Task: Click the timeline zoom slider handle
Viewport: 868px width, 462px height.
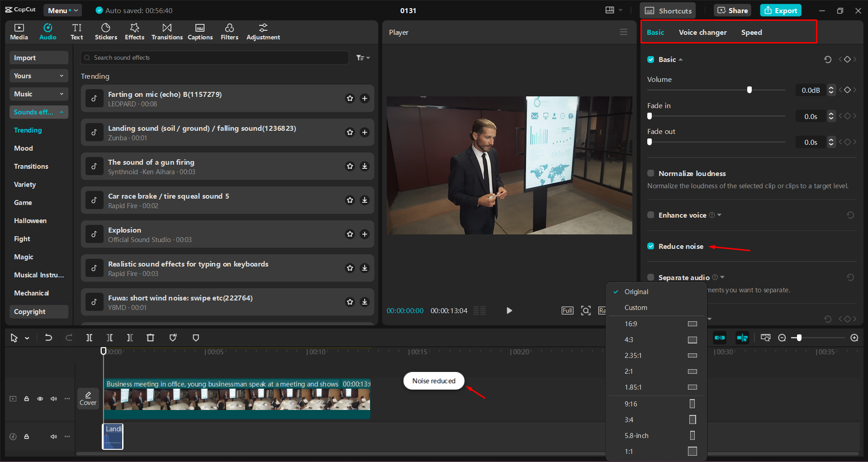Action: click(799, 338)
